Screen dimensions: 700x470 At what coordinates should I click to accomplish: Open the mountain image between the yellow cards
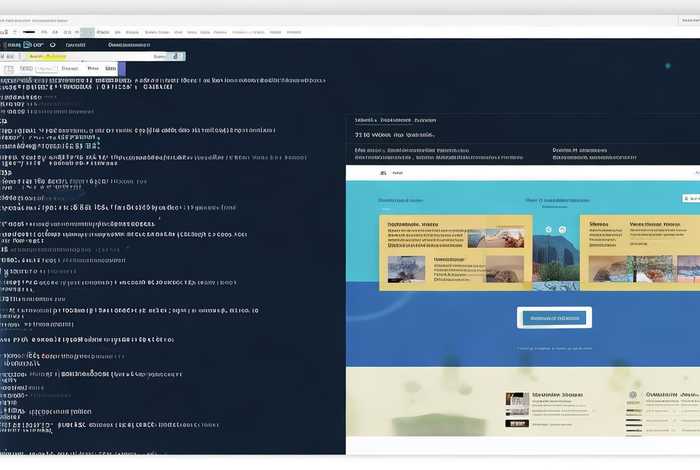(x=556, y=257)
